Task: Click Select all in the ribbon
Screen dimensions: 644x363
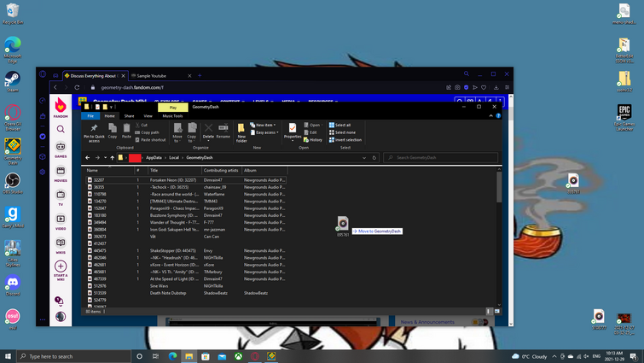Action: (x=339, y=125)
